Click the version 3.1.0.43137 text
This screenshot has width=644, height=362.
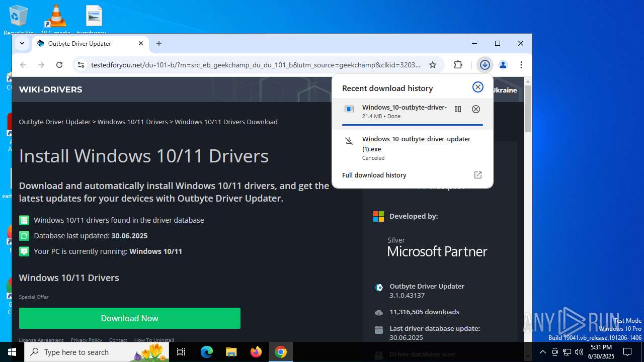[407, 295]
